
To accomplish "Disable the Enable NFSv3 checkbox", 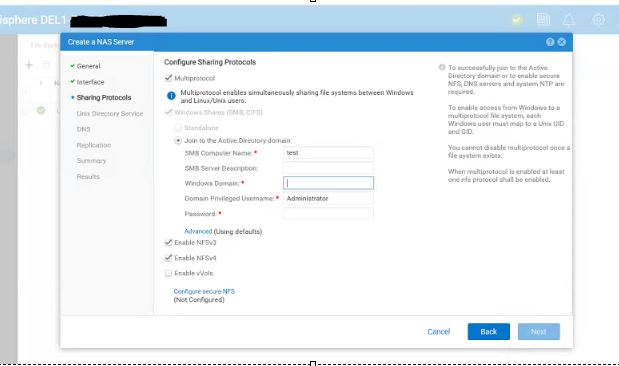I will 169,242.
